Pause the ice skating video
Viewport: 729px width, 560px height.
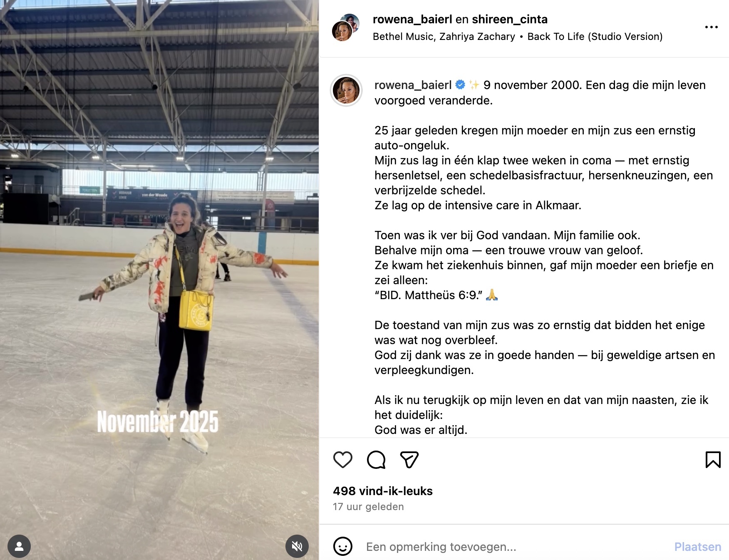coord(159,280)
